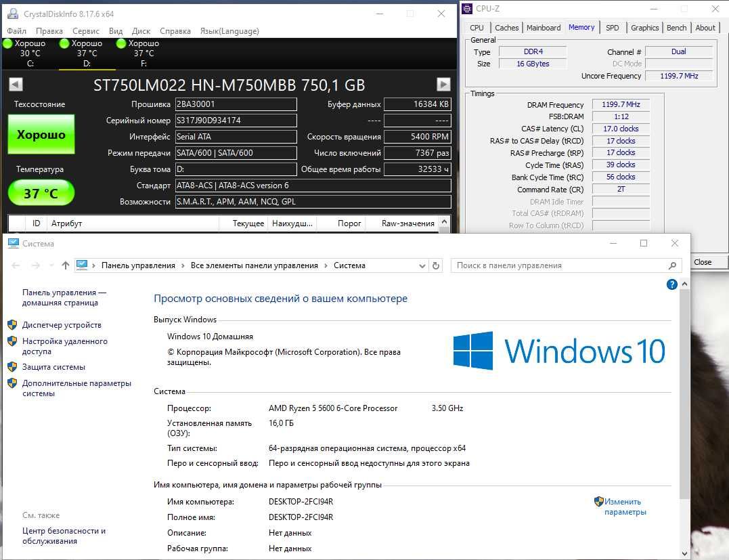
Task: Click scroll-up arrow of SMART attribute table
Action: coord(445,222)
